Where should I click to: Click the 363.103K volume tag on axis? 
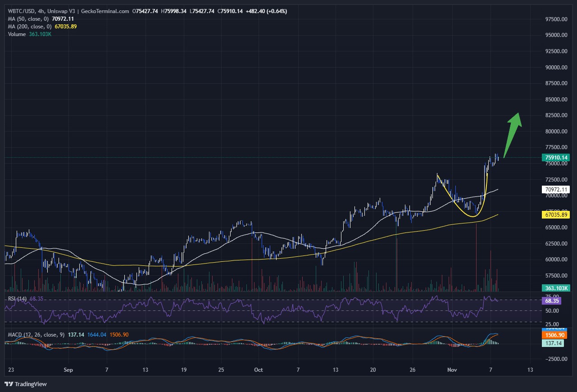[x=556, y=288]
